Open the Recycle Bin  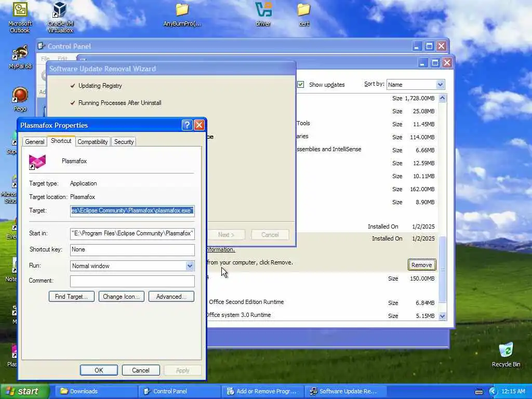(x=506, y=355)
